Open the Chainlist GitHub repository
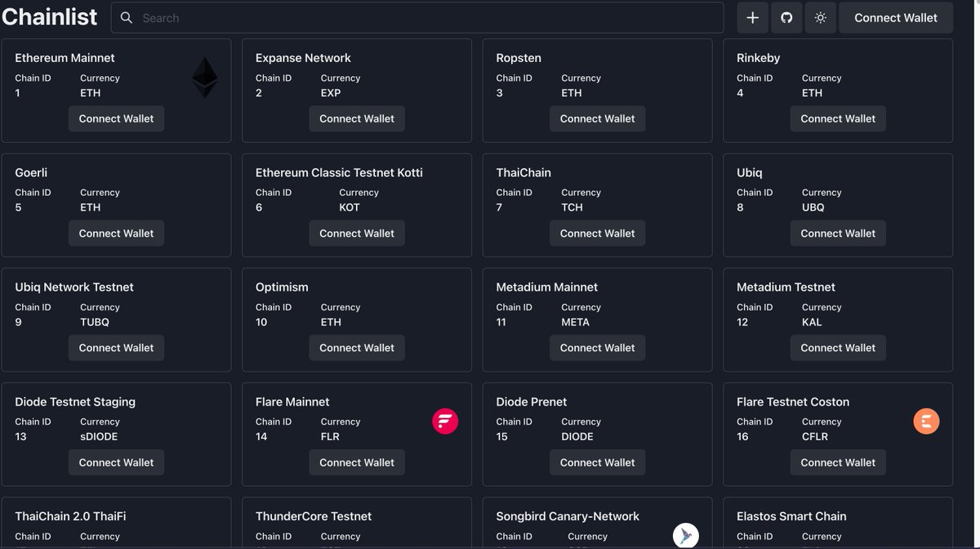980x549 pixels. pos(786,16)
